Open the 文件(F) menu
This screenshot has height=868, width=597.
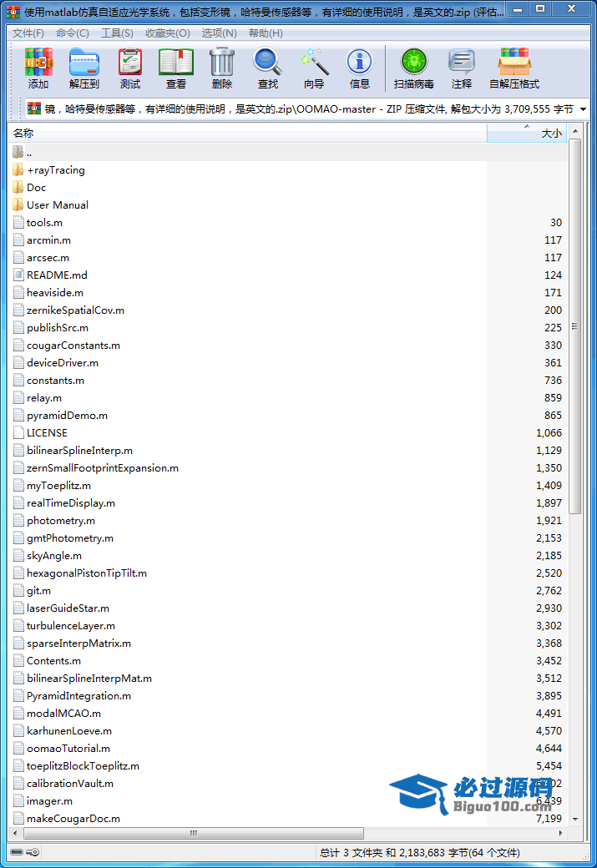[28, 33]
